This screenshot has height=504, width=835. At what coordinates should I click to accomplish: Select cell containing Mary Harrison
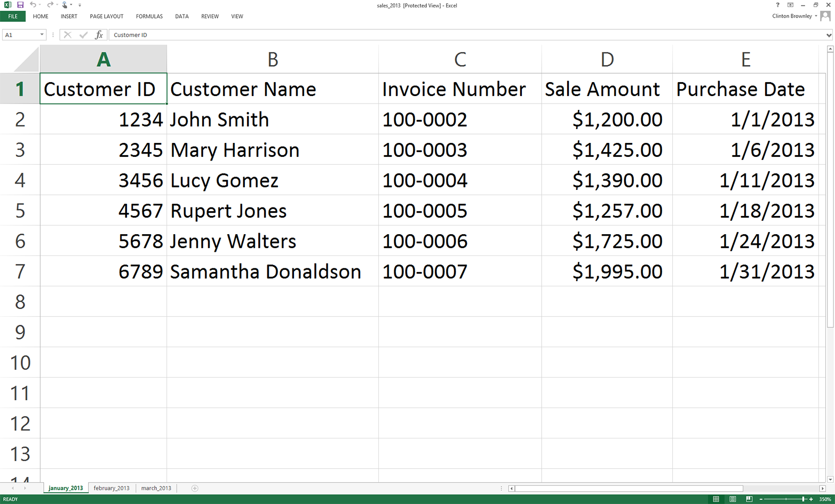coord(273,150)
